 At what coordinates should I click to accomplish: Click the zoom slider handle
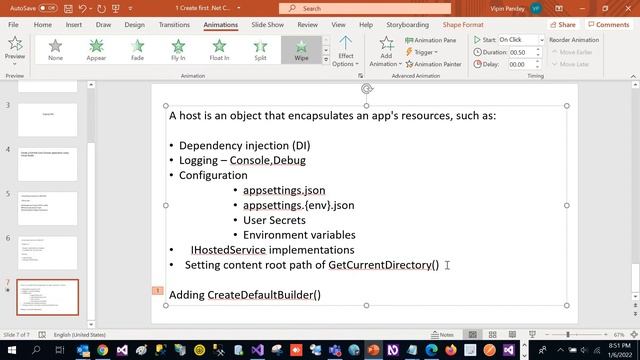pyautogui.click(x=568, y=335)
